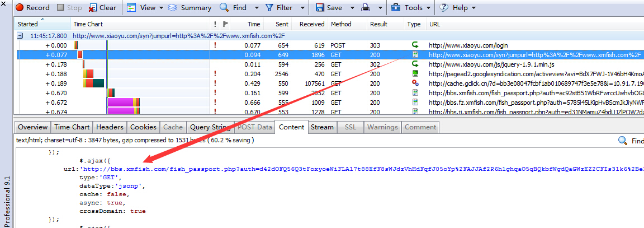Viewport: 644px width, 228px height.
Task: Clear the log with the Clear button
Action: point(102,8)
